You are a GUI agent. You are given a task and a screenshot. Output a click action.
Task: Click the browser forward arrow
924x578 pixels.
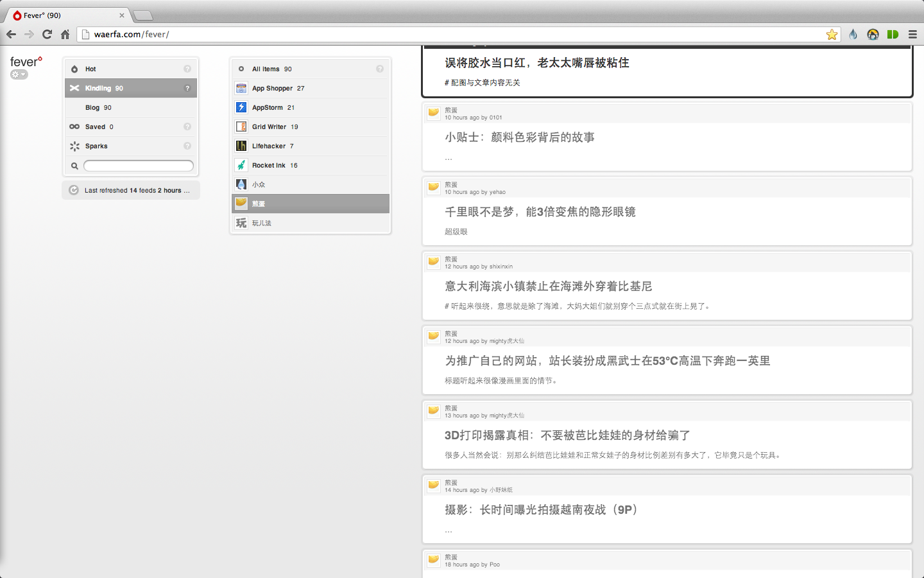[29, 35]
